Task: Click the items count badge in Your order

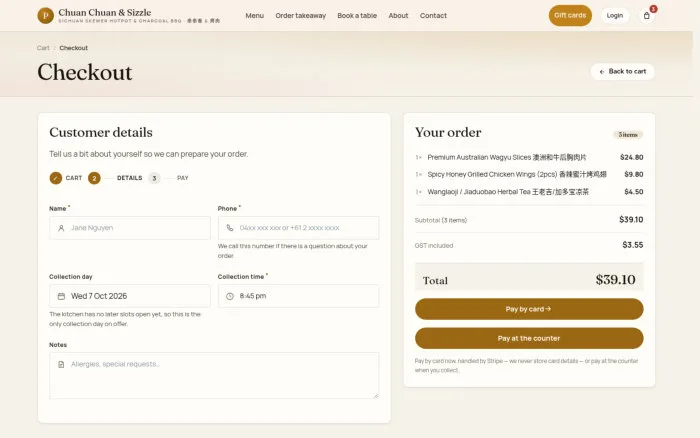Action: (628, 135)
